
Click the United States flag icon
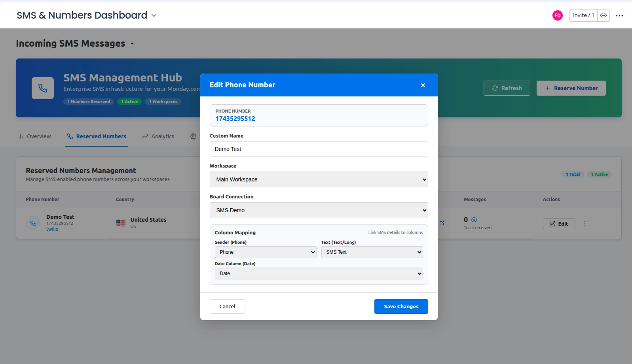(x=121, y=223)
